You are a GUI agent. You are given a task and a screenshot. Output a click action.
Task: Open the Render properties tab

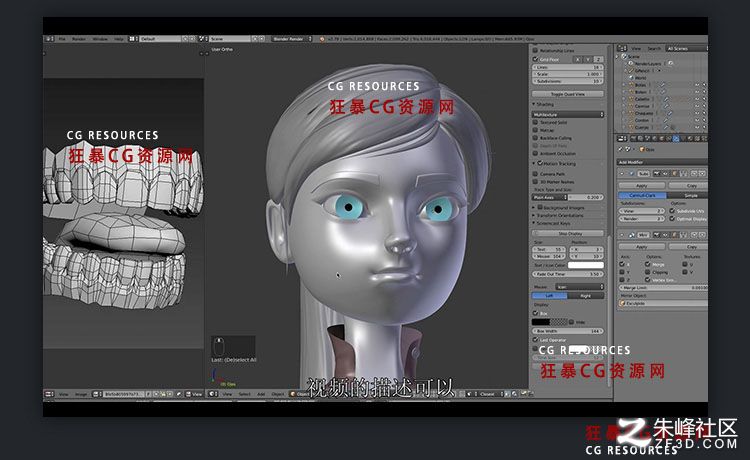coord(633,138)
